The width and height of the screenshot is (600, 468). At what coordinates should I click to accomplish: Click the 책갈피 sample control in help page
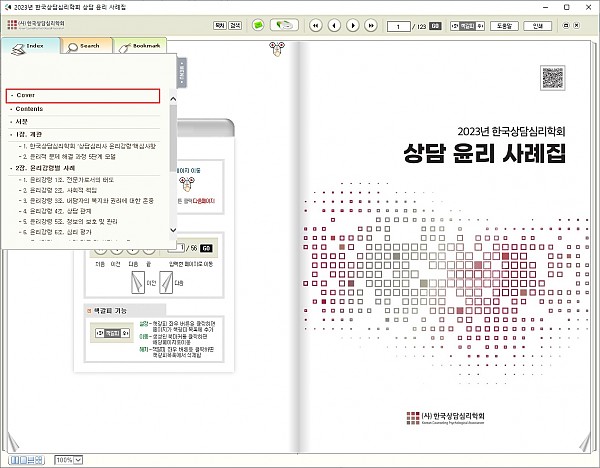click(x=112, y=333)
